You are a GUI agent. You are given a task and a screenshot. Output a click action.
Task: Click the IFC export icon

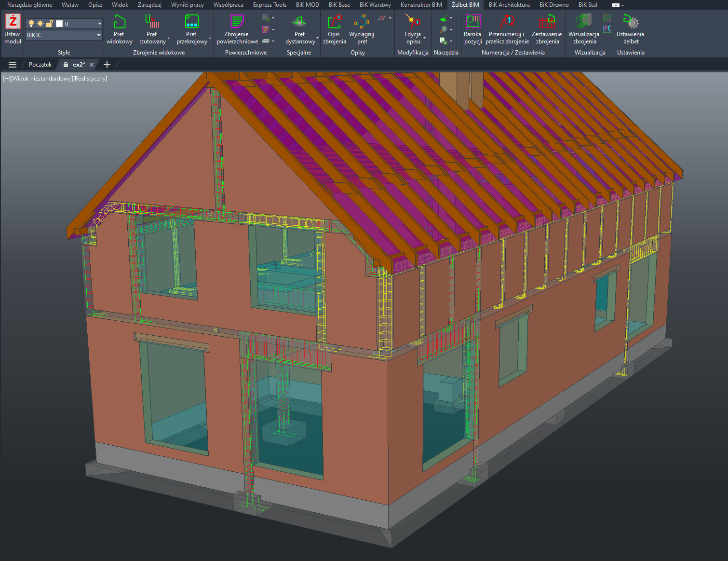click(607, 29)
